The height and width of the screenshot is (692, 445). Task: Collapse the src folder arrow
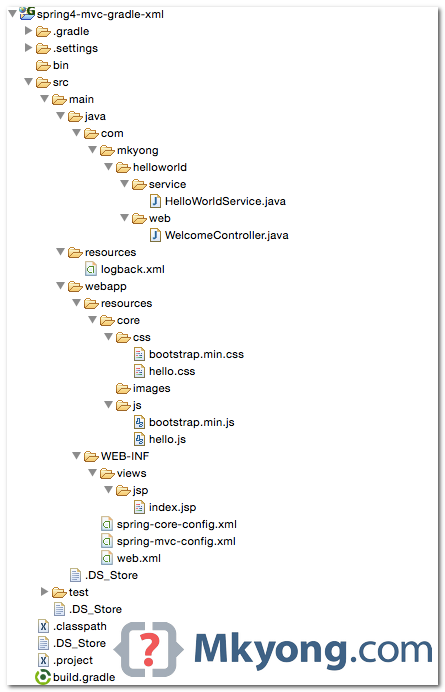[29, 82]
